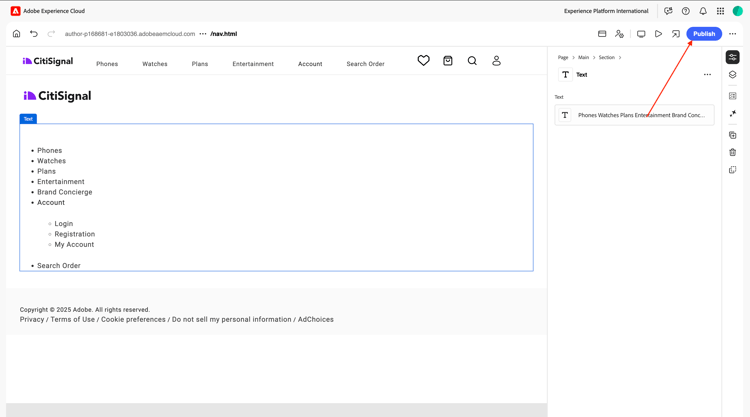Switch device emulator display icon

tap(641, 33)
